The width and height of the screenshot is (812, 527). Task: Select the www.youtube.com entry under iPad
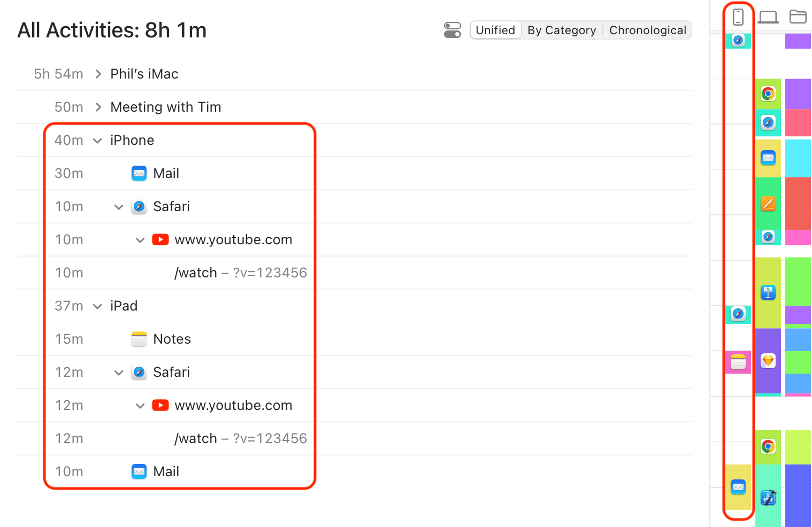click(233, 405)
